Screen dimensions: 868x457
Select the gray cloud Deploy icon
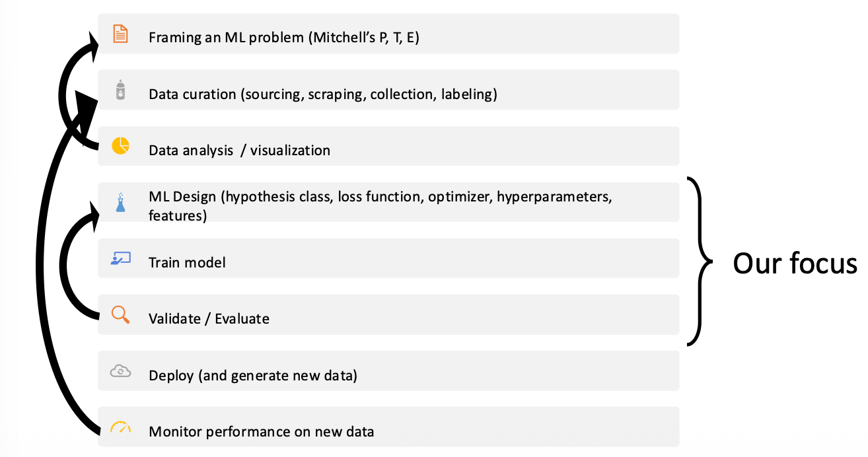pos(120,371)
